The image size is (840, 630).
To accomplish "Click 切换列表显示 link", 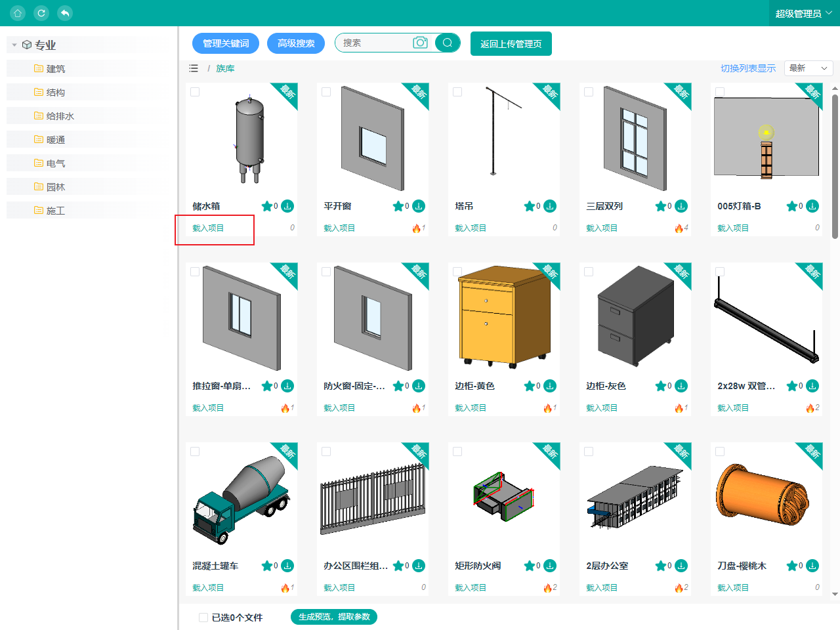I will (747, 68).
